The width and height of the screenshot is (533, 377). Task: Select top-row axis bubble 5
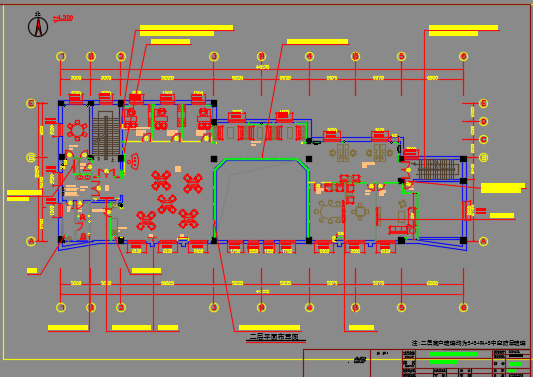(x=401, y=56)
